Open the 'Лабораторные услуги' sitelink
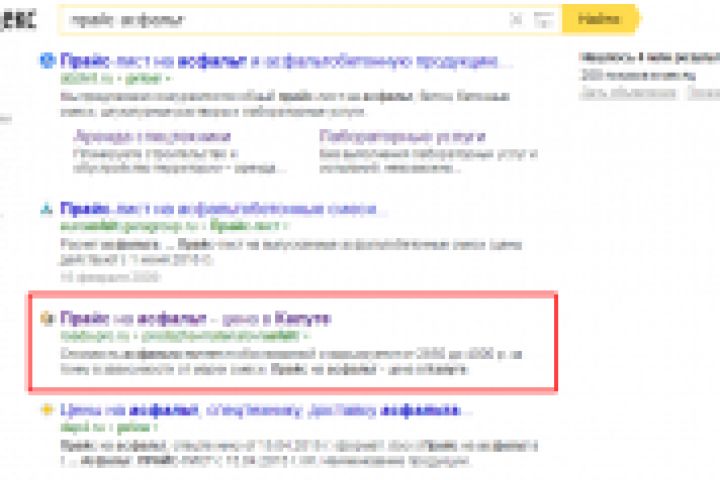Screen dimensions: 720x480 (402, 136)
